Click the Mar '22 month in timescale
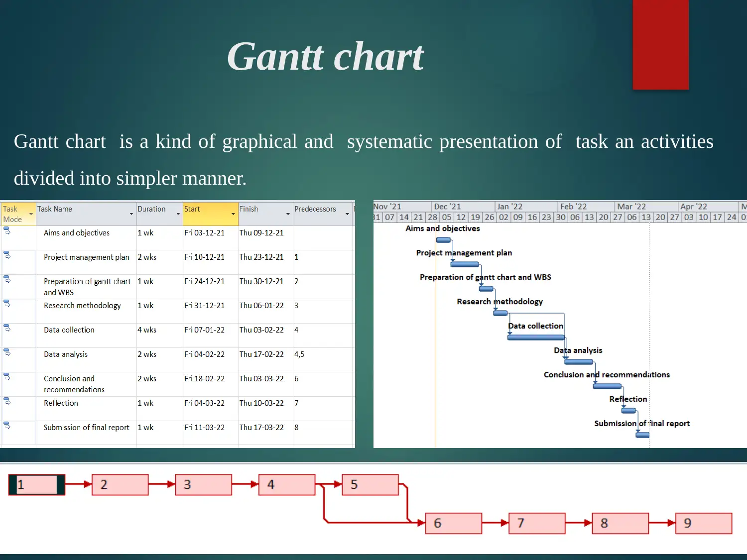Image resolution: width=747 pixels, height=560 pixels. (647, 207)
